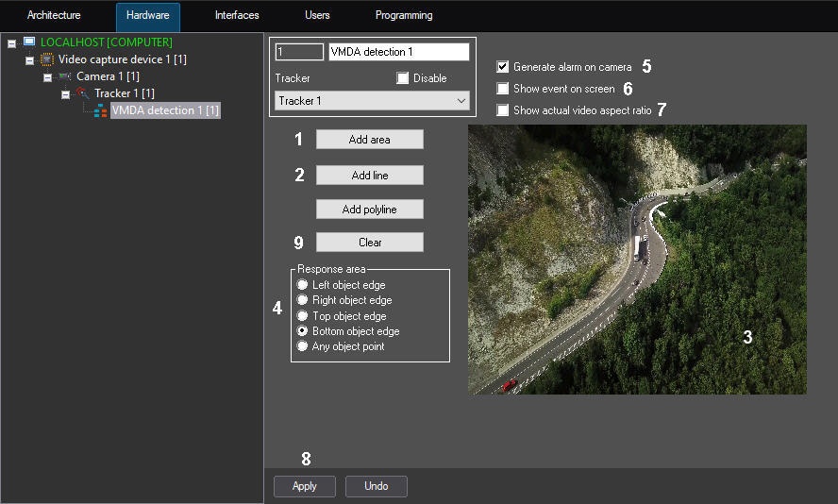Image resolution: width=838 pixels, height=504 pixels.
Task: Uncheck Generate alarm on camera
Action: [x=503, y=67]
